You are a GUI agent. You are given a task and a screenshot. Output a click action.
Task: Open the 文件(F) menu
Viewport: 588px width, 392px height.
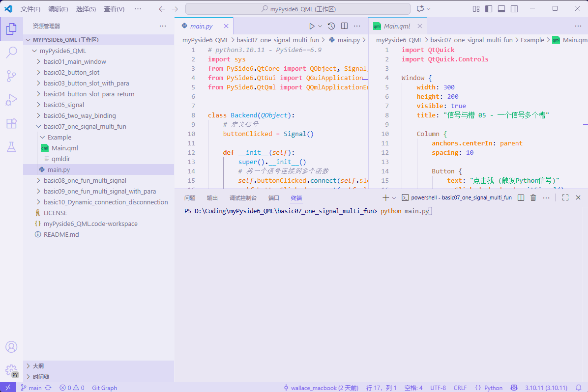[30, 9]
